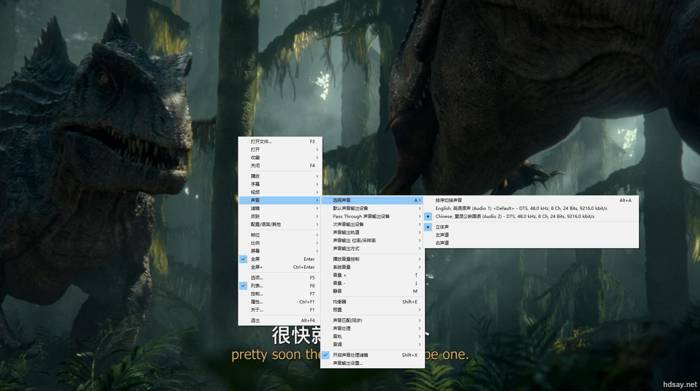Expand the 字幕 subtitles submenu
The height and width of the screenshot is (391, 700).
(x=280, y=184)
